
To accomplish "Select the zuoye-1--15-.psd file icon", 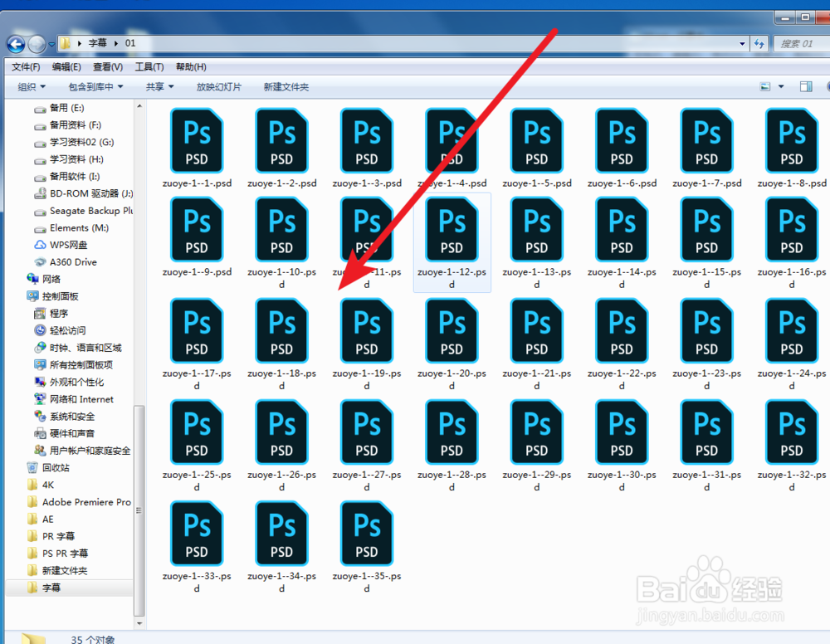I will (706, 230).
